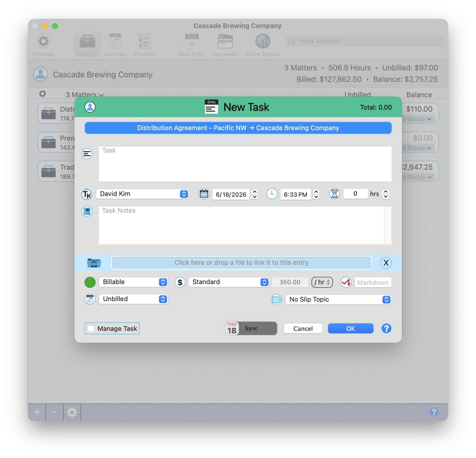
Task: Select the Prem matter row with 142.4 hours
Action: [x=57, y=142]
